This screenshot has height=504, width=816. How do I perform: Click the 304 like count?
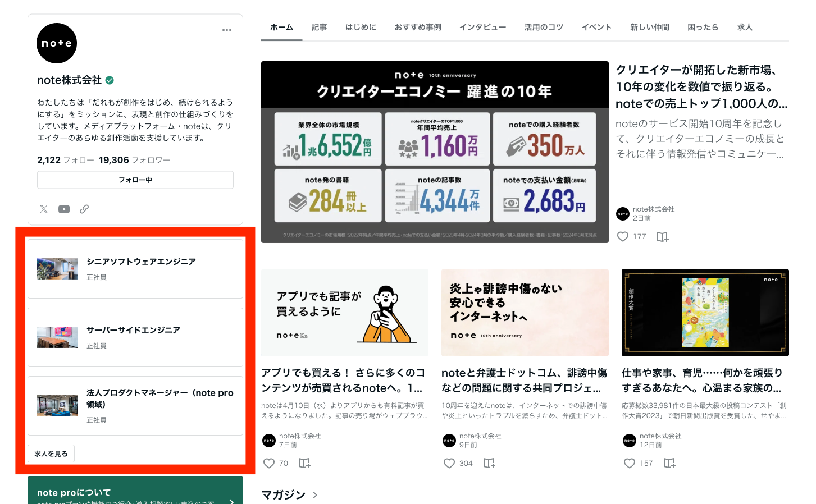tap(466, 464)
